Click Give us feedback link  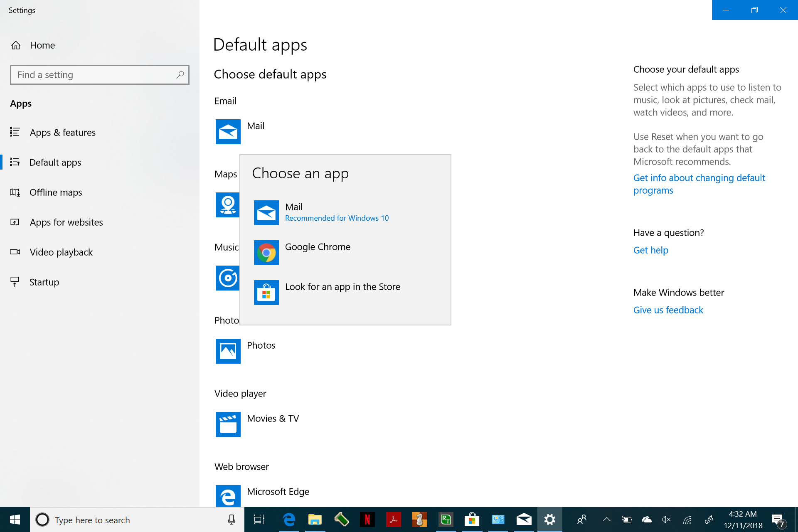click(x=668, y=310)
